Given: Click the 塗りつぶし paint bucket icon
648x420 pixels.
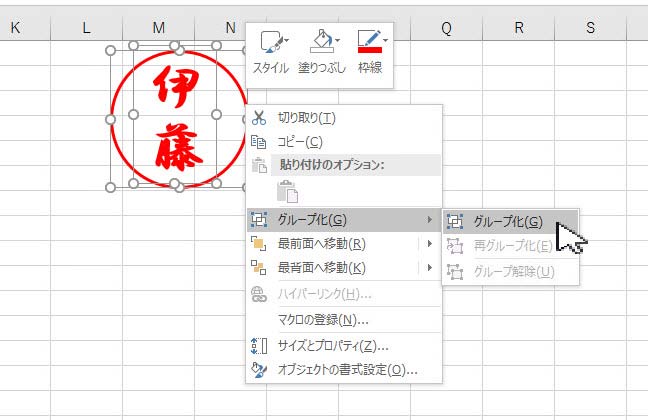Looking at the screenshot, I should pyautogui.click(x=319, y=42).
